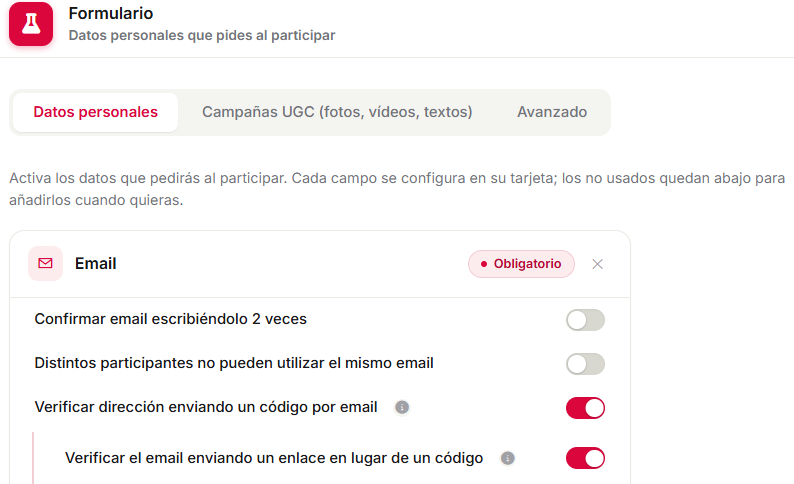This screenshot has height=484, width=794.
Task: Click the envelope icon on the Email card
Action: pyautogui.click(x=46, y=263)
